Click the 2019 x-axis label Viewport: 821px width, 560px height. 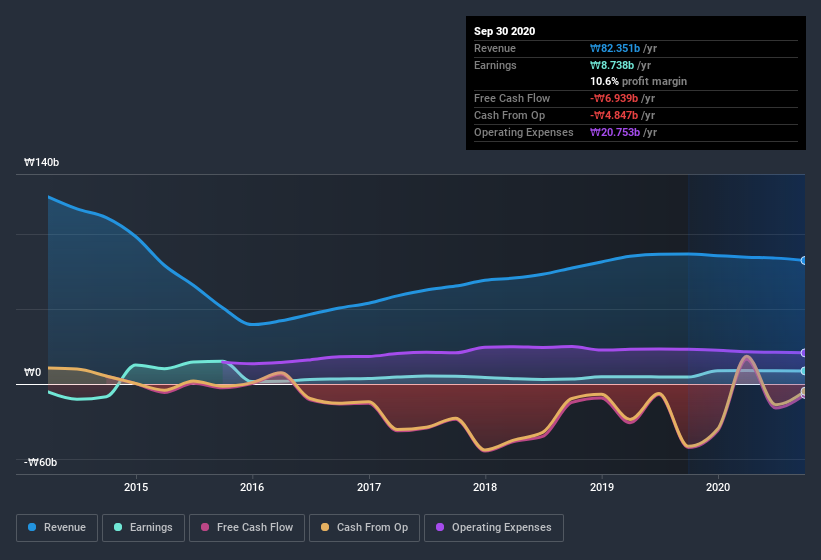point(602,487)
